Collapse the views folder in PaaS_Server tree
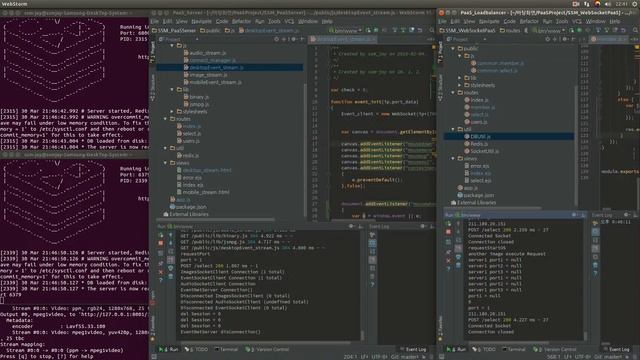 click(165, 163)
